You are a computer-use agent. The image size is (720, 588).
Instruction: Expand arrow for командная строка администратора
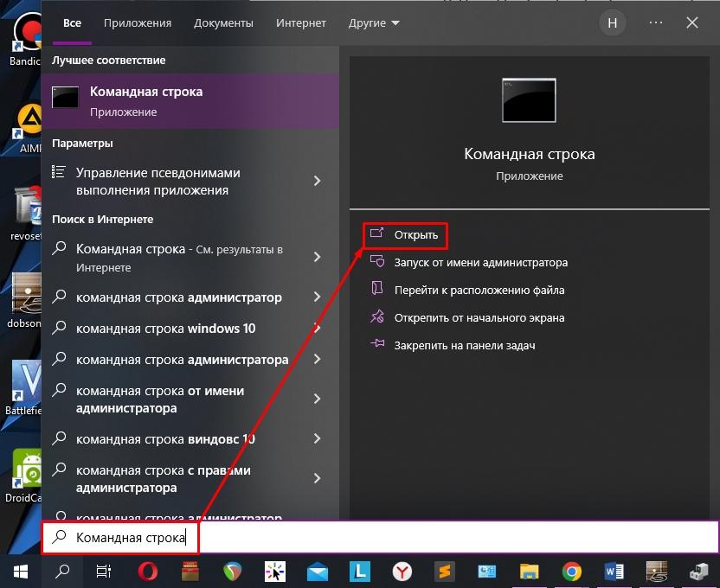tap(317, 359)
